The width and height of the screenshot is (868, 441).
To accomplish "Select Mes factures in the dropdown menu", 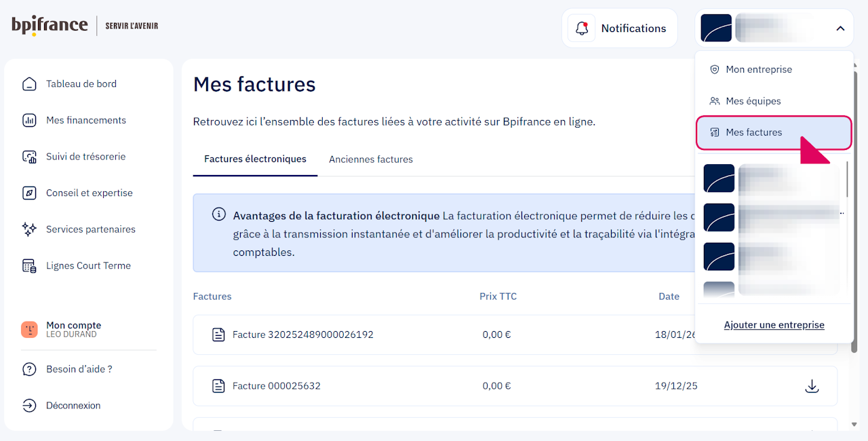I will pyautogui.click(x=754, y=132).
